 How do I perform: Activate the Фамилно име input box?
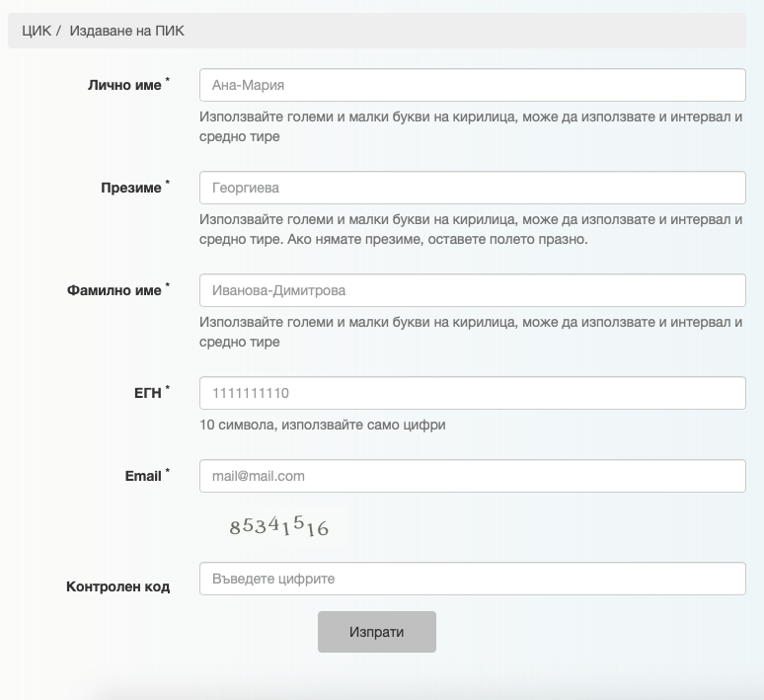pyautogui.click(x=472, y=290)
